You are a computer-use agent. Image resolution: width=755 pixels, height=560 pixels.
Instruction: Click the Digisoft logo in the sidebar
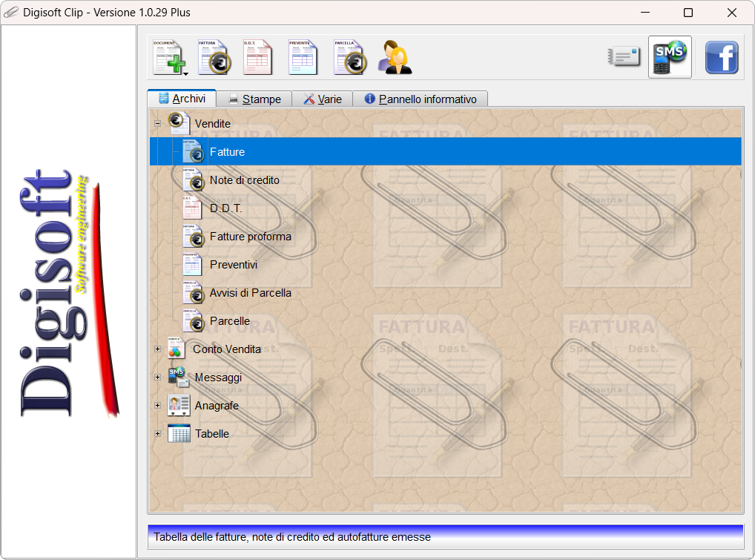[68, 293]
